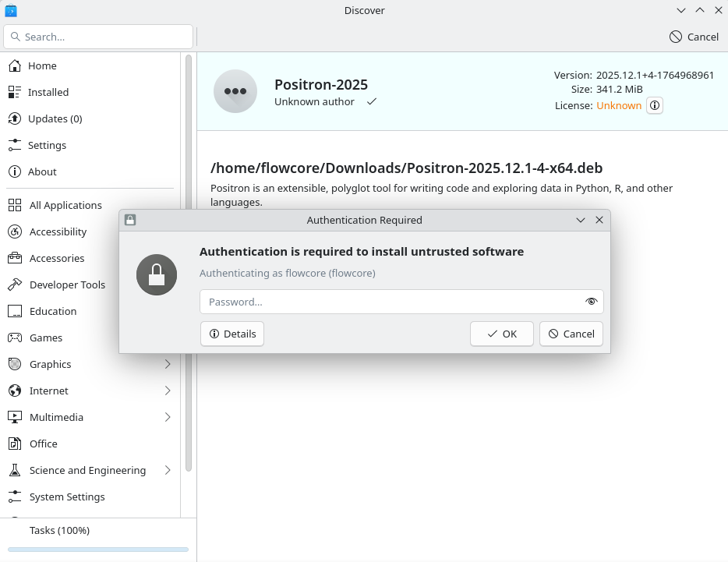
Task: Expand the Graphics category arrow
Action: click(168, 365)
